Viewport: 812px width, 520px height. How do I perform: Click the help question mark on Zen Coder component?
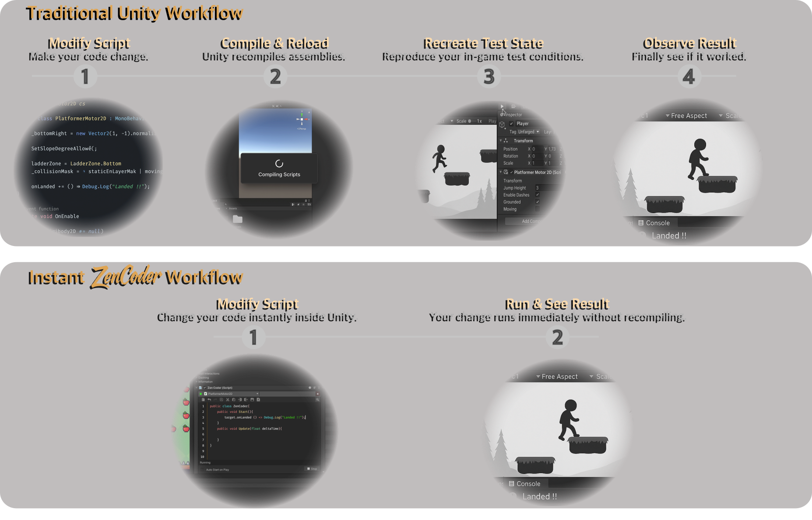309,388
